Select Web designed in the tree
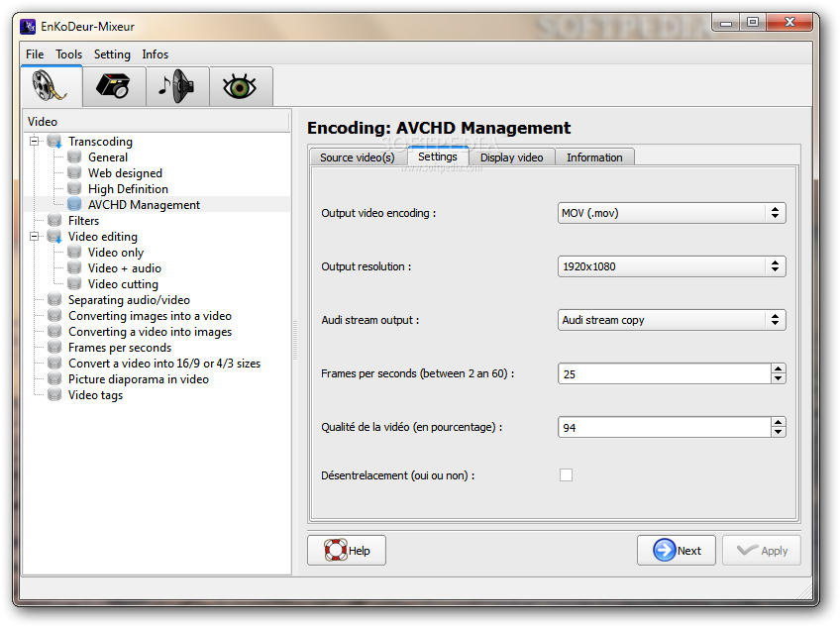The image size is (840, 627). coord(125,173)
